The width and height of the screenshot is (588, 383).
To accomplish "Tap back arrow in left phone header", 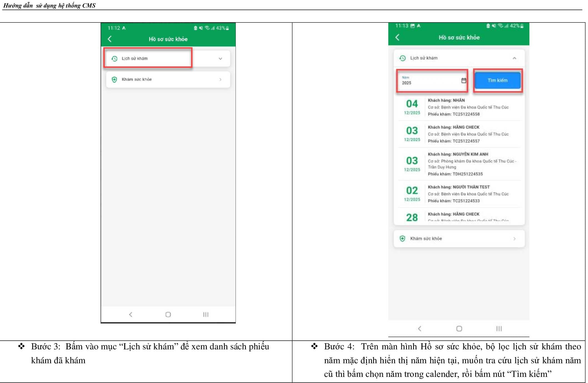I will click(x=110, y=39).
